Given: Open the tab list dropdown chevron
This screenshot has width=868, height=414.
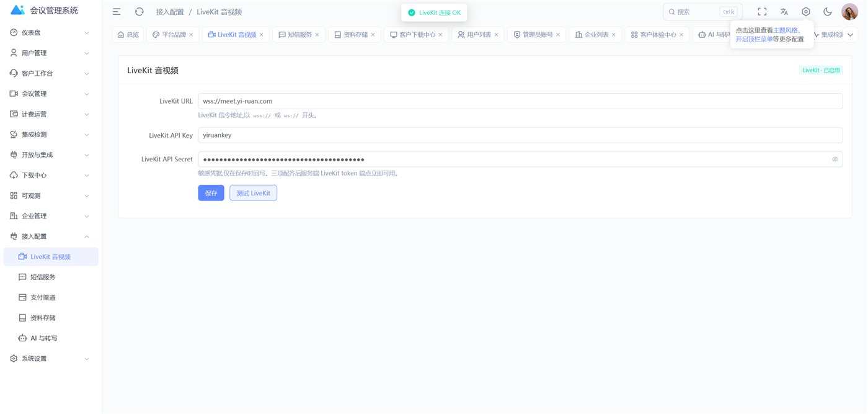Looking at the screenshot, I should click(851, 35).
